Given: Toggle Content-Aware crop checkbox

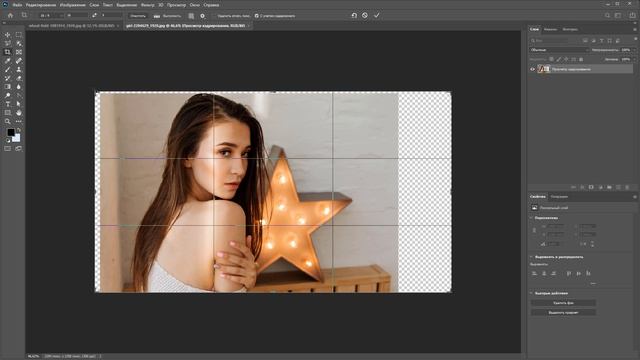Looking at the screenshot, I should [257, 16].
